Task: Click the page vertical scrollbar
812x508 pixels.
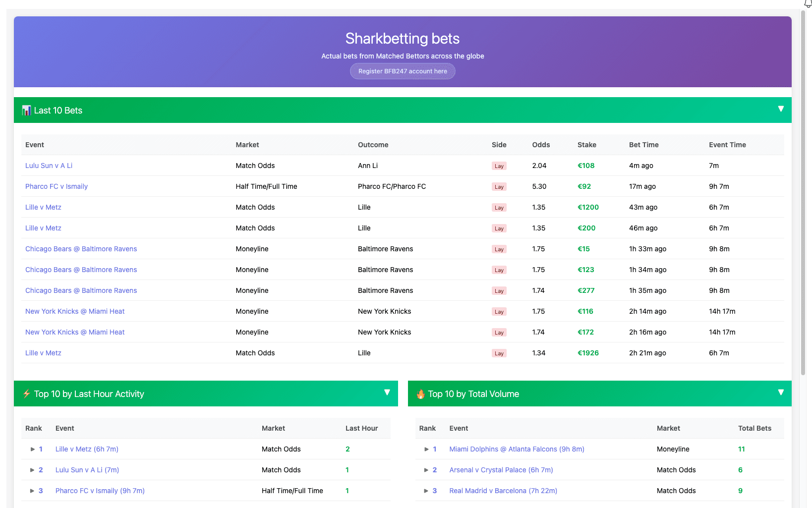Action: point(803,192)
